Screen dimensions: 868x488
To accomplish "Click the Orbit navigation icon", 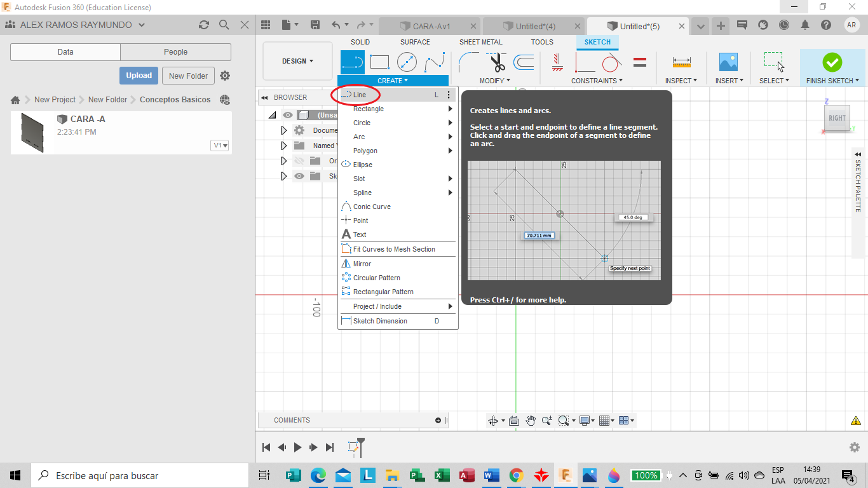I will 492,421.
